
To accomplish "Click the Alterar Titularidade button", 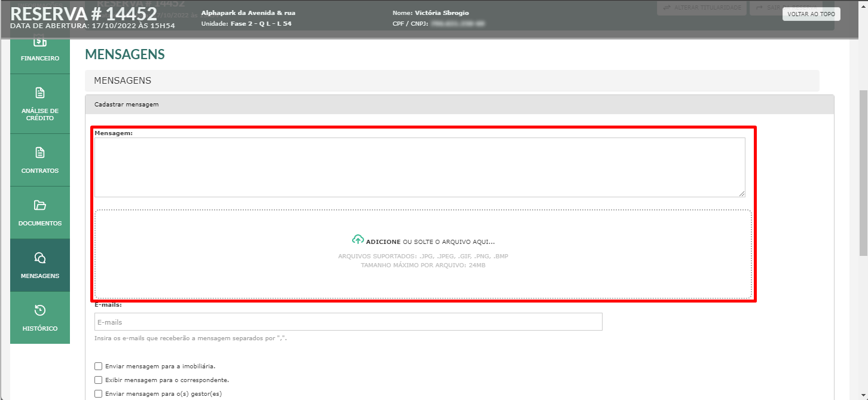I will 702,7.
